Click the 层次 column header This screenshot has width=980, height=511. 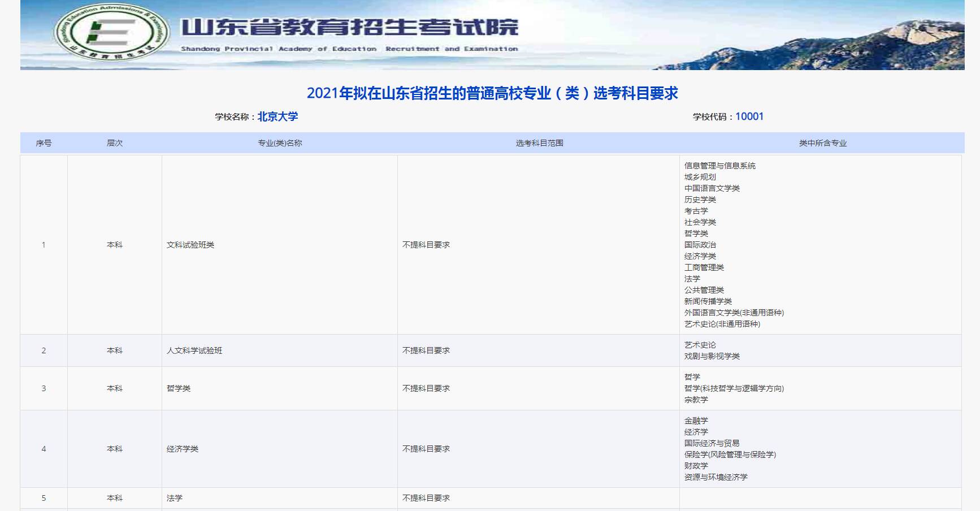point(115,143)
